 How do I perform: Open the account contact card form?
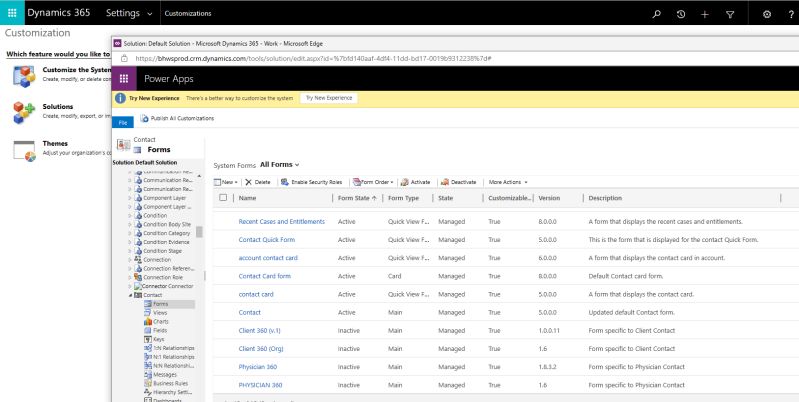click(268, 258)
